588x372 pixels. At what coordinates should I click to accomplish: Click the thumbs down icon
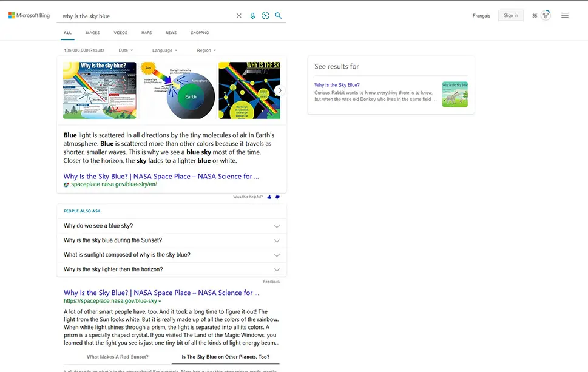[x=277, y=197]
